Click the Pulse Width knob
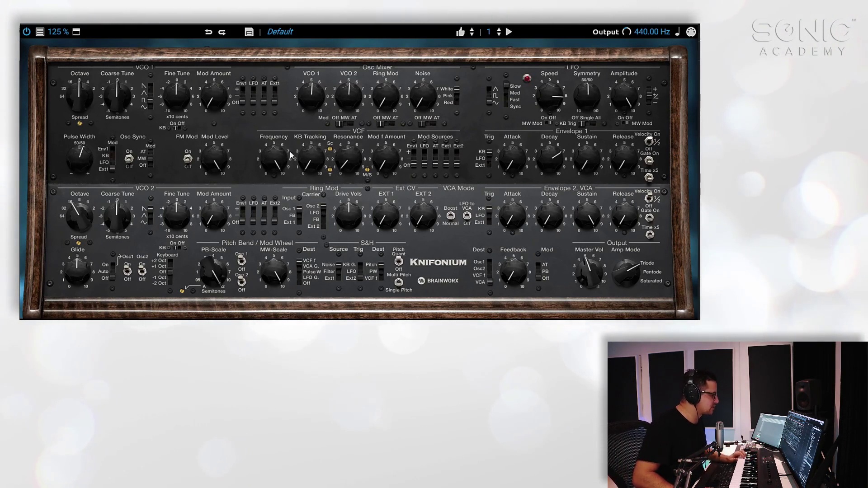 coord(80,159)
